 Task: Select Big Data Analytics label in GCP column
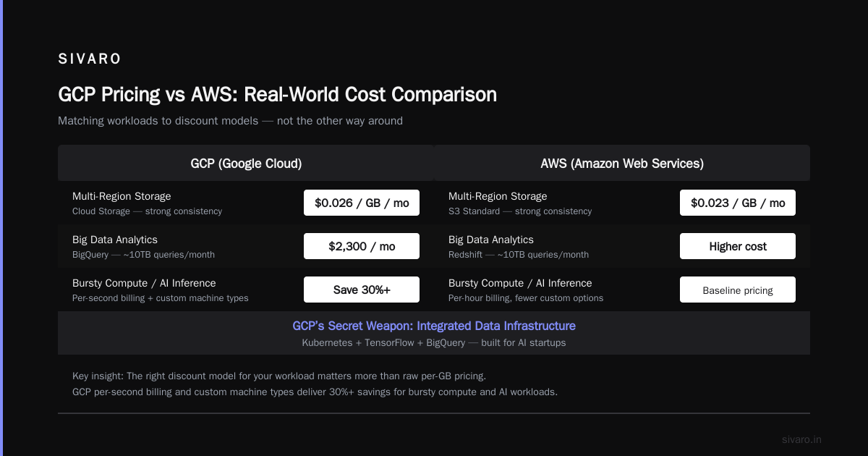pos(115,240)
